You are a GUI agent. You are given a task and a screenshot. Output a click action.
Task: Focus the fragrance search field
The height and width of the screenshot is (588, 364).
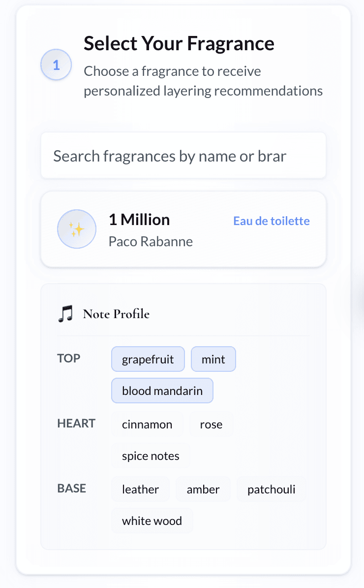[x=183, y=156]
